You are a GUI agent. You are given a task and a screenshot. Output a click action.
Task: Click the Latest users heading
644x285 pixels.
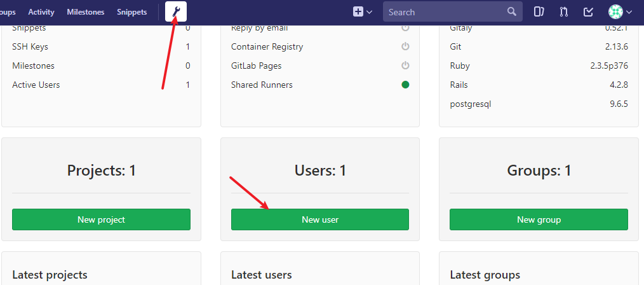click(262, 274)
